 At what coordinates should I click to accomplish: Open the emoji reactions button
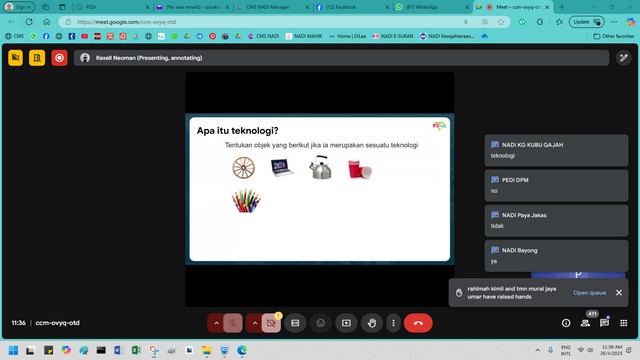pyautogui.click(x=321, y=323)
